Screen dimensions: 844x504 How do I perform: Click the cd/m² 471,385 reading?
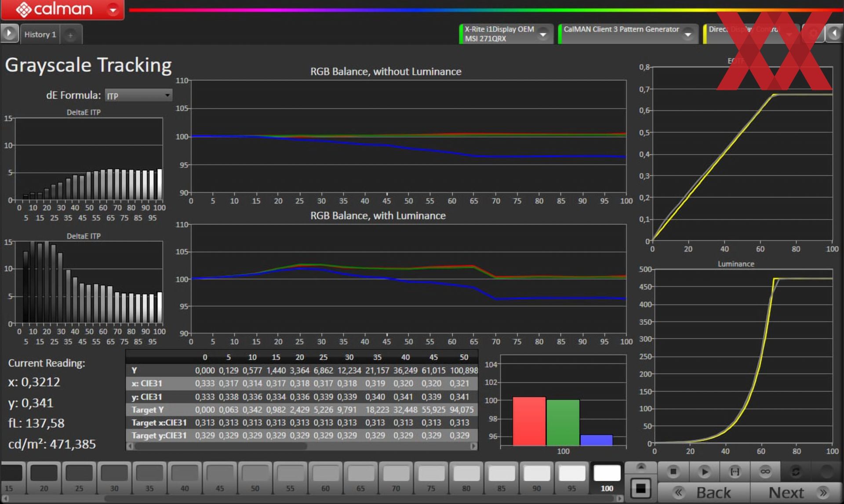(52, 444)
